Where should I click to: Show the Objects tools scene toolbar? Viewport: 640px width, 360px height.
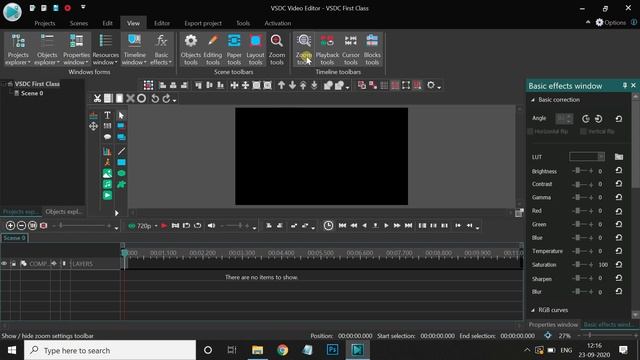pos(191,49)
